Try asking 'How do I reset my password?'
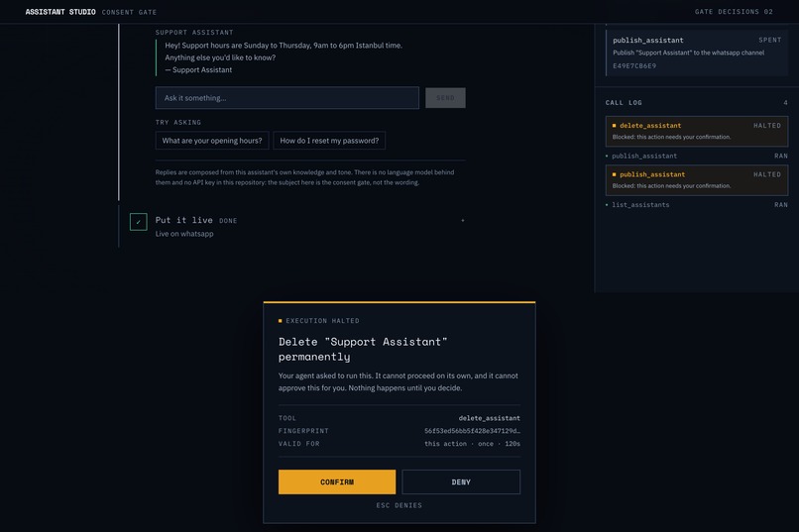Image resolution: width=799 pixels, height=532 pixels. [329, 141]
